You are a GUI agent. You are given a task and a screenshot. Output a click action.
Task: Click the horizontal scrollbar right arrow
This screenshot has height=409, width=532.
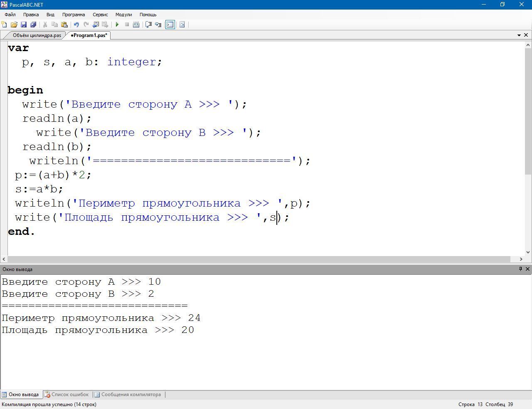(x=521, y=259)
